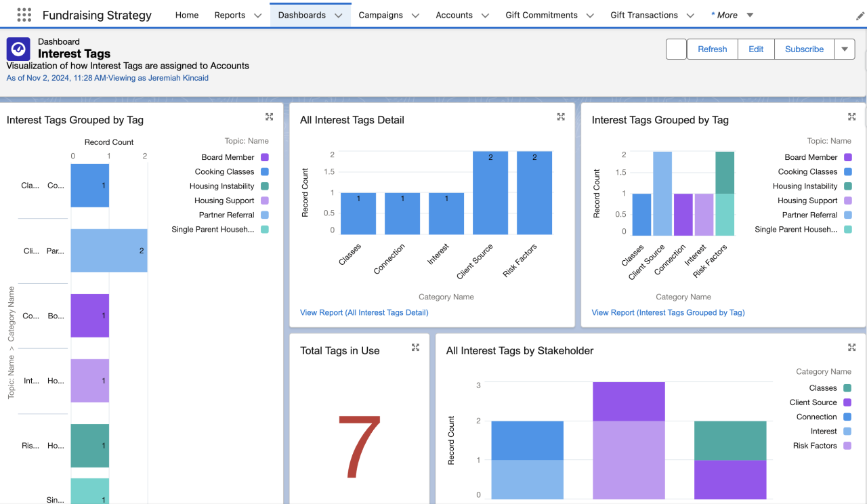Click the large number 7 metric
The width and height of the screenshot is (867, 504).
pyautogui.click(x=359, y=447)
